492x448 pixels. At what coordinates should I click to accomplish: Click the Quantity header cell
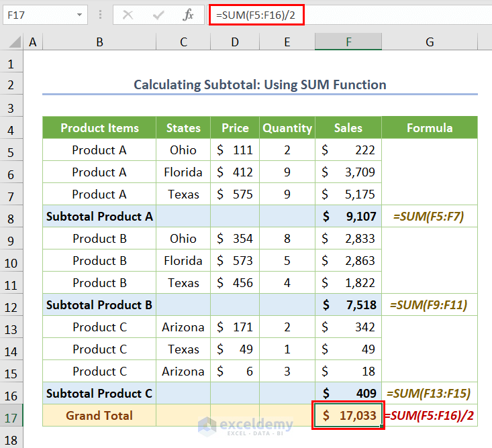click(287, 128)
